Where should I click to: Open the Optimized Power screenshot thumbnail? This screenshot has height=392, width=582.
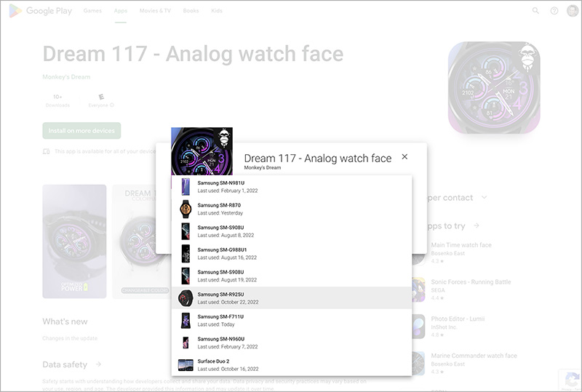click(74, 241)
